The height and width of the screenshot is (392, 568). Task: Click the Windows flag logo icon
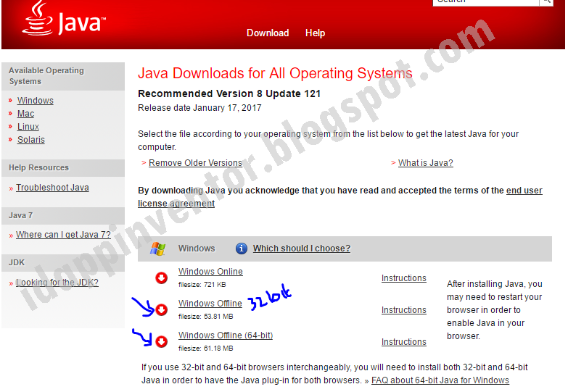point(158,249)
